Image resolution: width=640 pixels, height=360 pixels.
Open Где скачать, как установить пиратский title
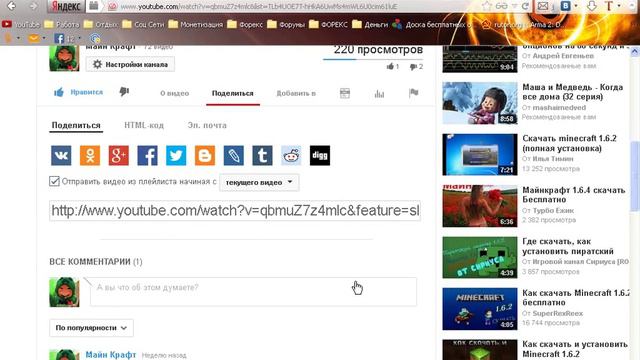point(568,246)
